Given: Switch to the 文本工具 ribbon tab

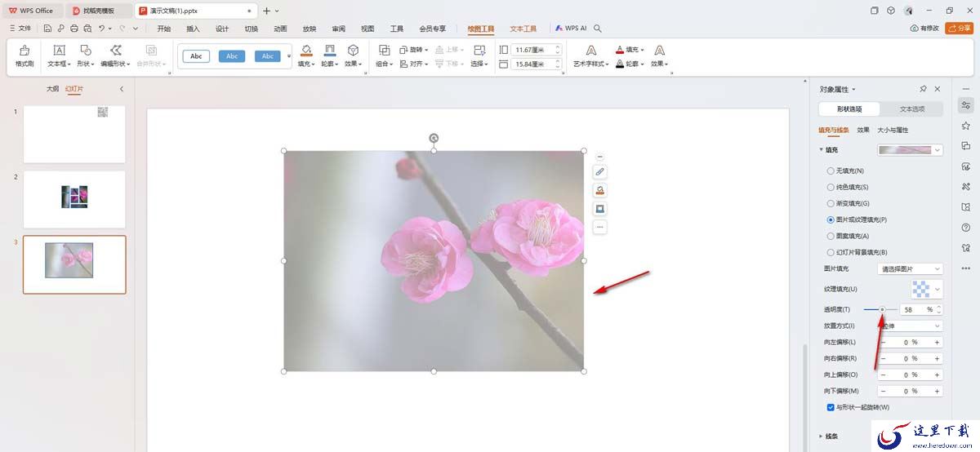Looking at the screenshot, I should [523, 29].
